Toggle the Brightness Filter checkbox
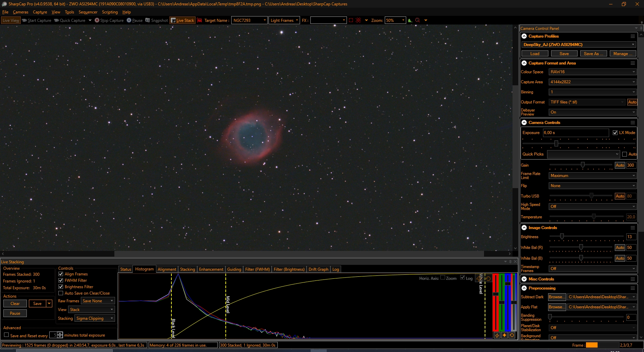The height and width of the screenshot is (352, 644). [x=61, y=287]
